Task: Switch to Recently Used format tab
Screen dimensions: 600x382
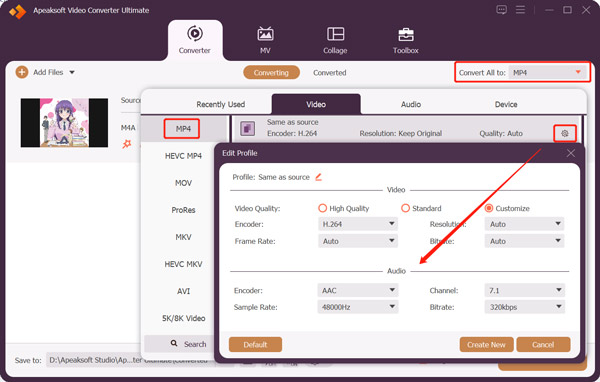Action: pyautogui.click(x=220, y=104)
